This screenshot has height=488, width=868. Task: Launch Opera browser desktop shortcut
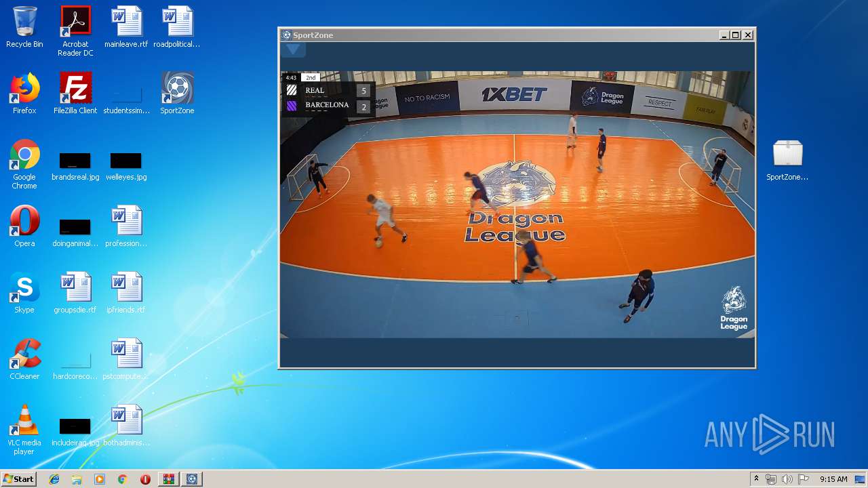24,226
